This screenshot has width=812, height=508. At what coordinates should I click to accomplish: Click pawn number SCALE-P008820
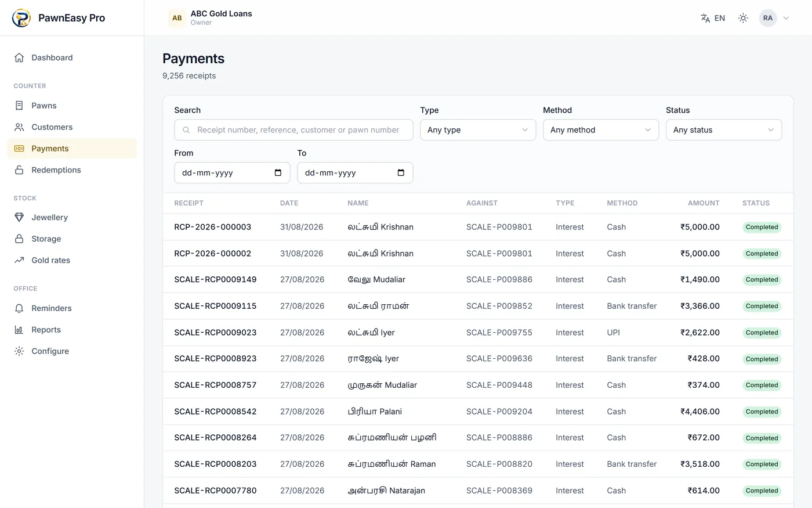[499, 464]
